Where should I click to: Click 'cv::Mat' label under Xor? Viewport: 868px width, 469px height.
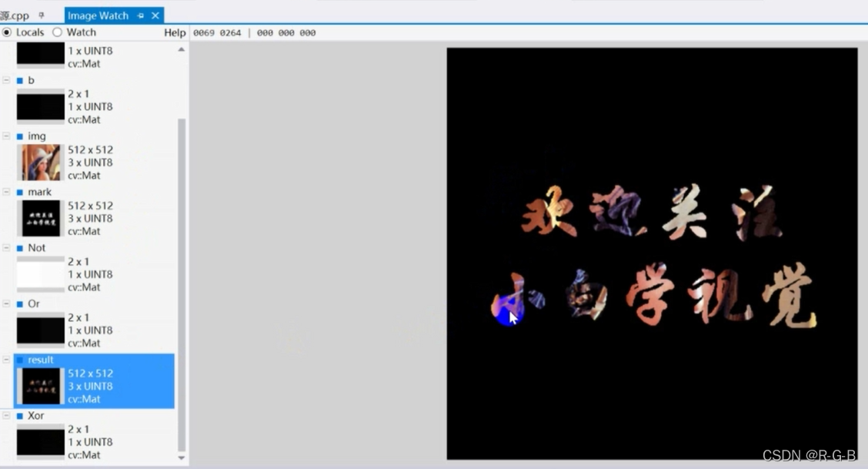coord(84,455)
